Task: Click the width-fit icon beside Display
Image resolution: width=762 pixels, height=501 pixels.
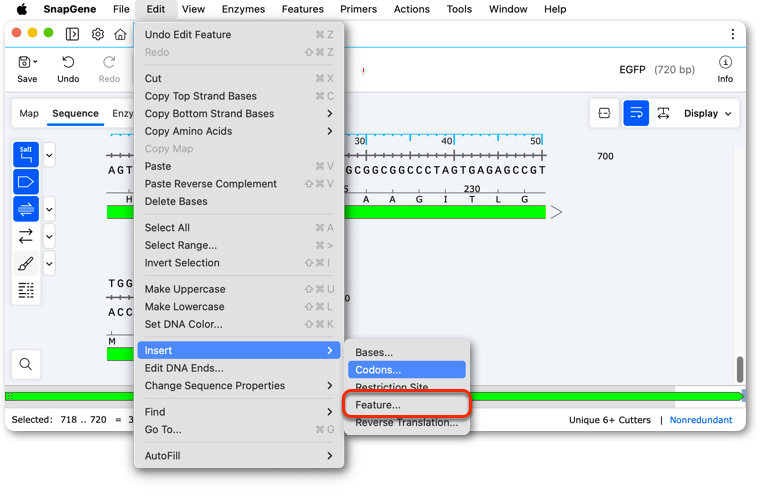Action: point(663,113)
